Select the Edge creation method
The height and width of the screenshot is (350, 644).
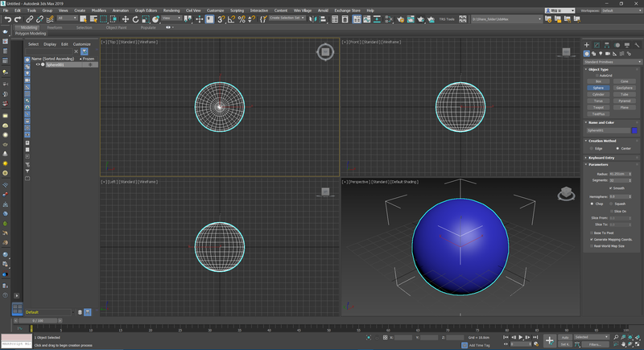[x=590, y=148]
